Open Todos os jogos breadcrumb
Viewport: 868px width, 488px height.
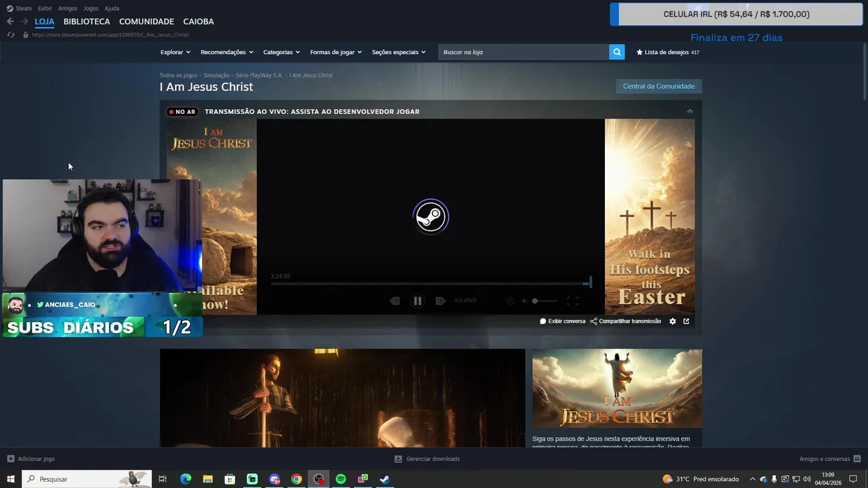[x=178, y=75]
